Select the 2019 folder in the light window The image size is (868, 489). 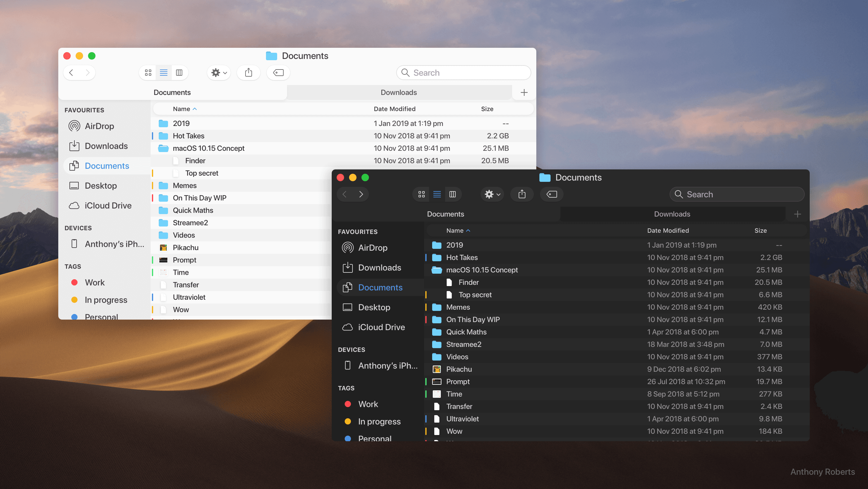click(343, 123)
